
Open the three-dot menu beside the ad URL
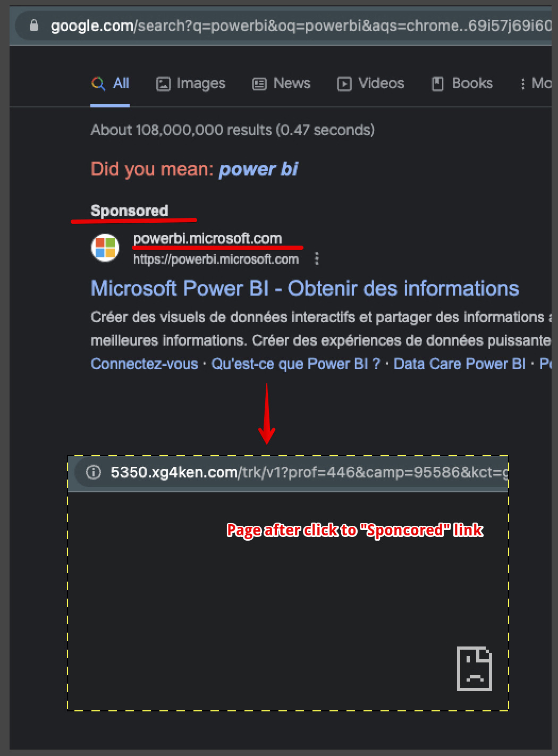317,258
